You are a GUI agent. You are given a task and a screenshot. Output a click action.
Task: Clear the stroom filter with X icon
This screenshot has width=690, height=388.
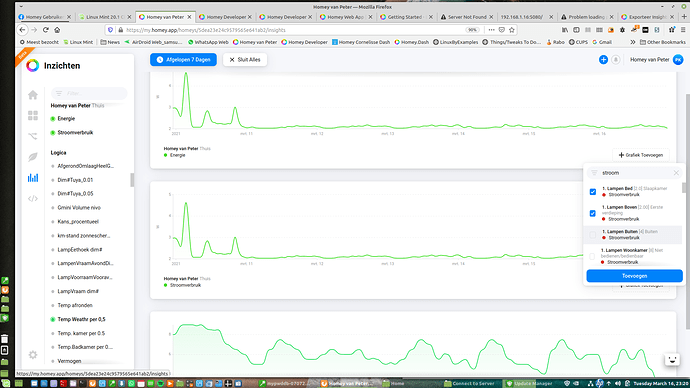pos(676,173)
